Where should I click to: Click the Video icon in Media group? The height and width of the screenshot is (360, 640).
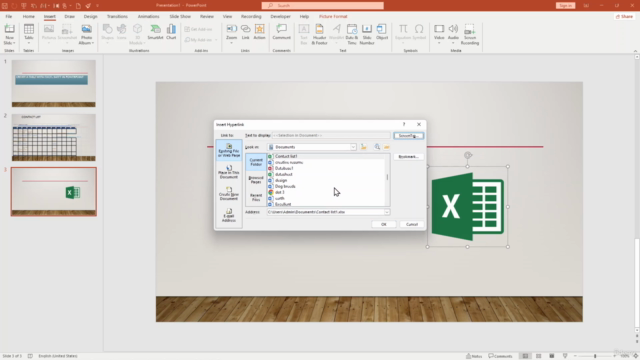click(x=439, y=33)
